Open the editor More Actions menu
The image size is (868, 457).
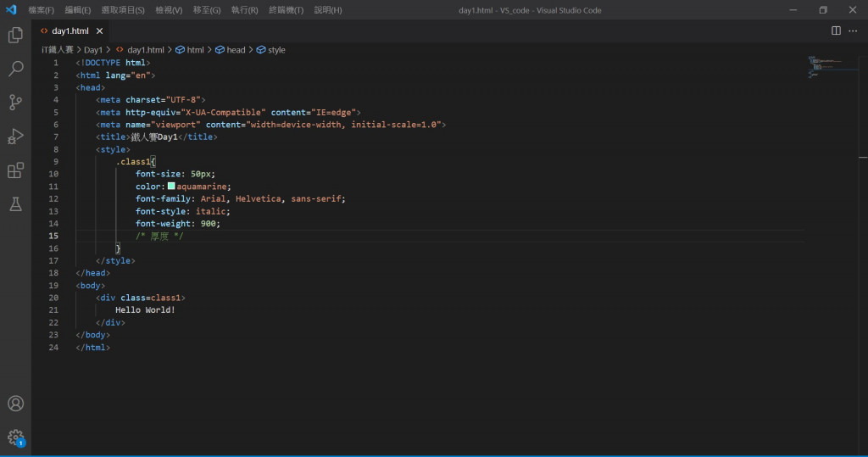pos(853,31)
